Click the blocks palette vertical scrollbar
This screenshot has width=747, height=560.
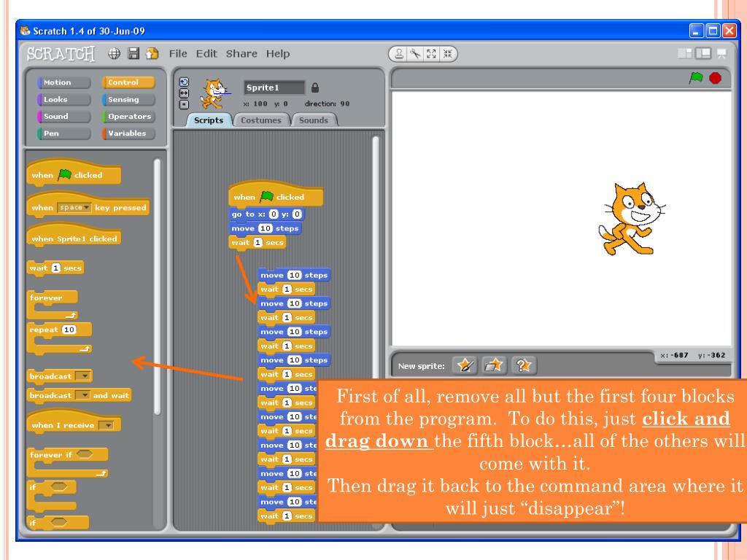coord(158,286)
